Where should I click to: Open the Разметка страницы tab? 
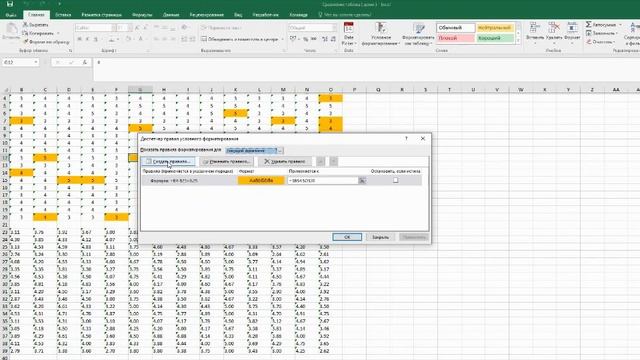101,15
